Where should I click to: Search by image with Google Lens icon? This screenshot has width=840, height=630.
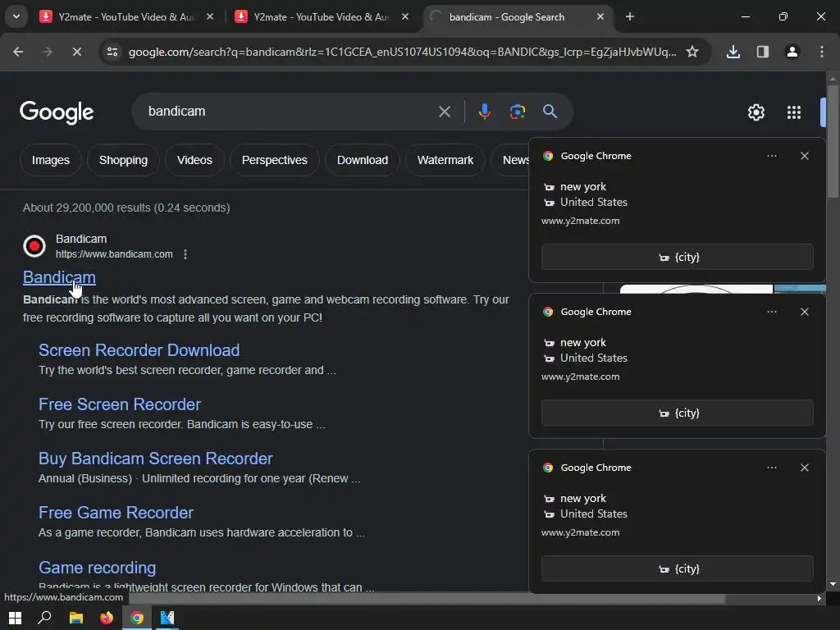pyautogui.click(x=517, y=112)
